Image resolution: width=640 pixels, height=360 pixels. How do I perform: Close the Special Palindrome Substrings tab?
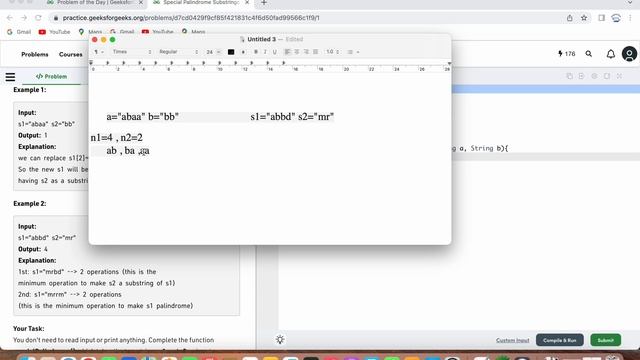247,2
